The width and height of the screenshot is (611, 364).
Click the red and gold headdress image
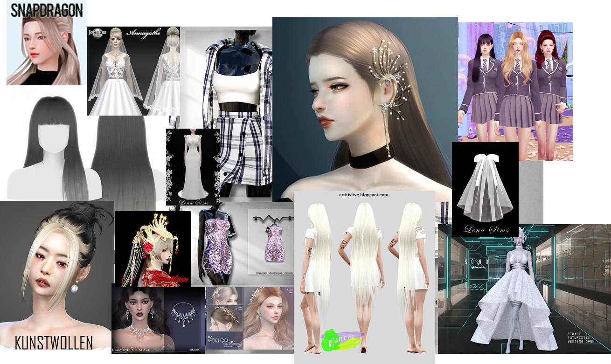coord(153,249)
